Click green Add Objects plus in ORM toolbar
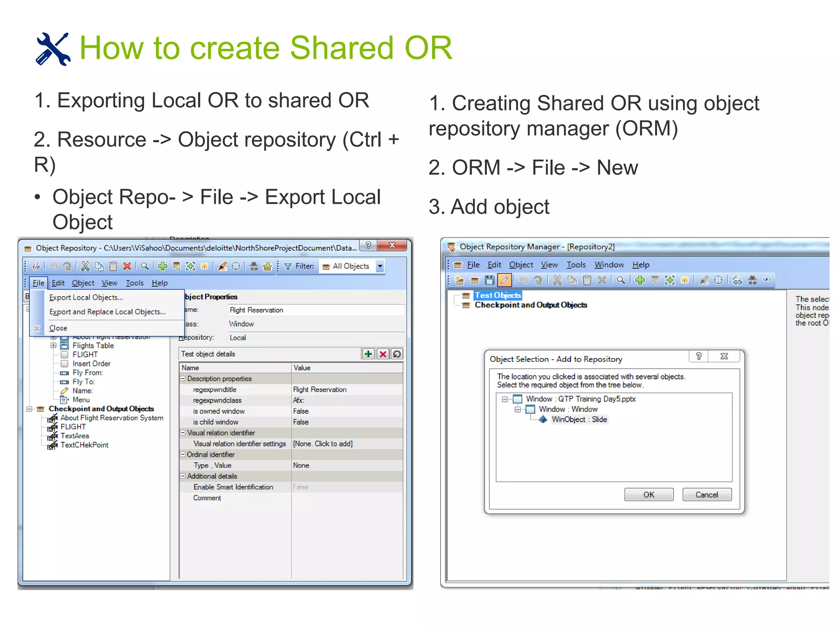The image size is (840, 630). (x=640, y=280)
